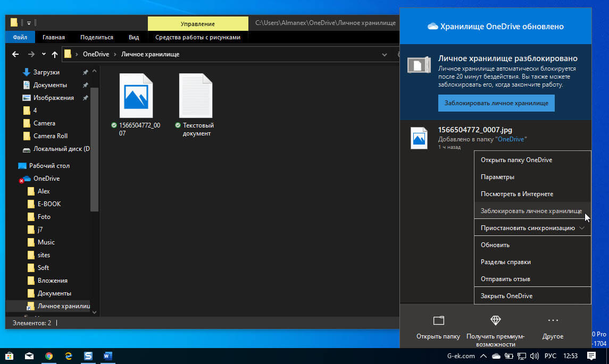Choose Закрыть OneDrive menu entry

click(532, 295)
